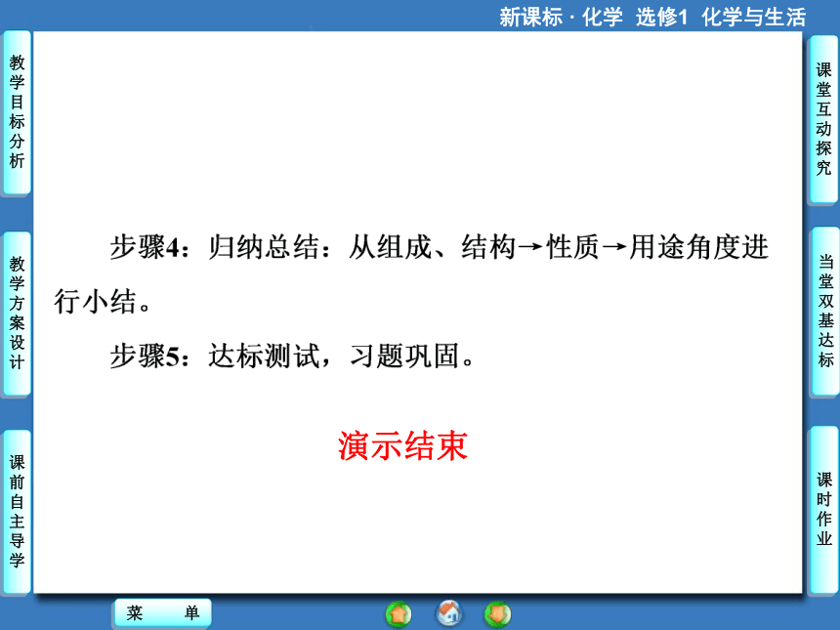
Task: Click the 步骤4 归纳总结 line
Action: [x=440, y=247]
